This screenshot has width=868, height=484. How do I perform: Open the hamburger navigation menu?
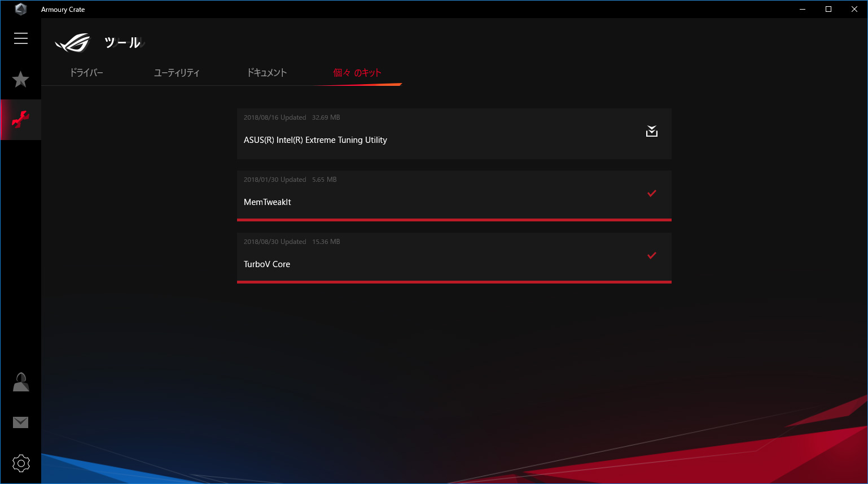pos(21,38)
